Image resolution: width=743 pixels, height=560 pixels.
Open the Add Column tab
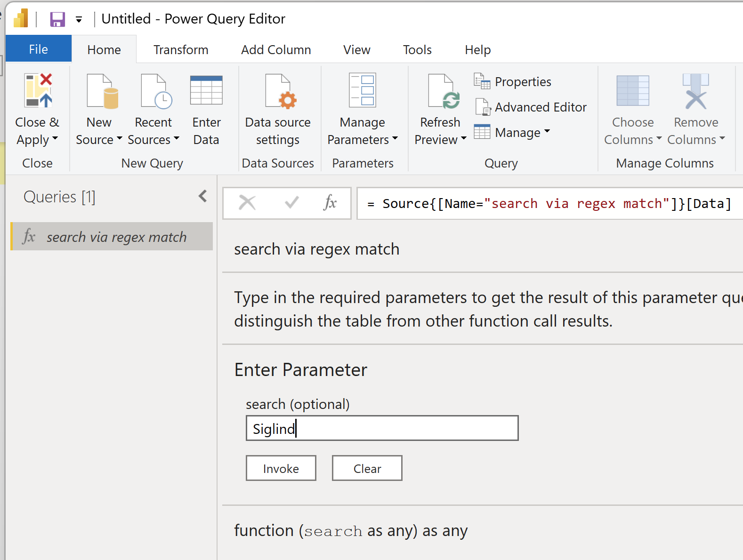coord(276,50)
